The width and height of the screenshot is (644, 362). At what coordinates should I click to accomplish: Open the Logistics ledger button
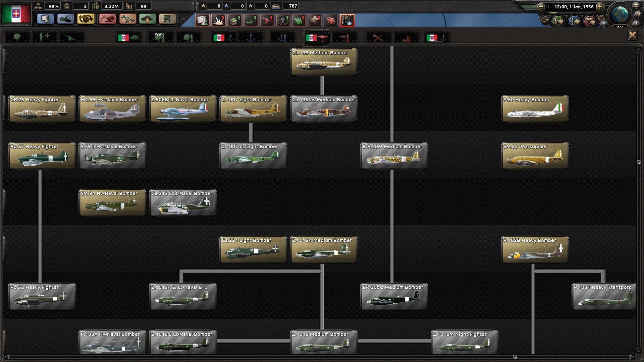coord(167,19)
